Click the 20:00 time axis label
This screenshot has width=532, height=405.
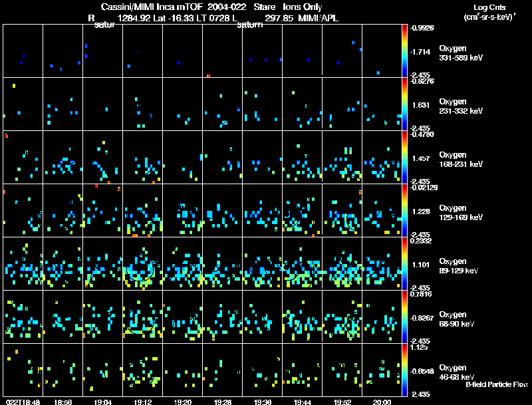pyautogui.click(x=382, y=402)
